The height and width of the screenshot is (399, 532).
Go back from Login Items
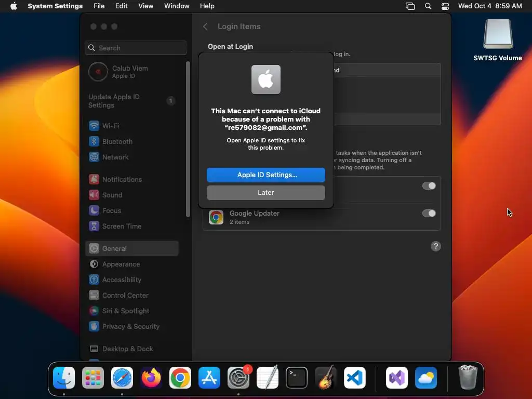click(205, 26)
